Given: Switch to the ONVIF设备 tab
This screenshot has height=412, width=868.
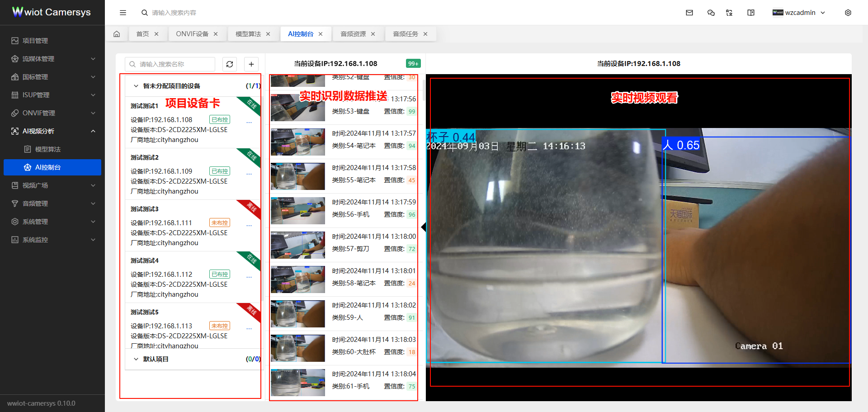Looking at the screenshot, I should 192,34.
